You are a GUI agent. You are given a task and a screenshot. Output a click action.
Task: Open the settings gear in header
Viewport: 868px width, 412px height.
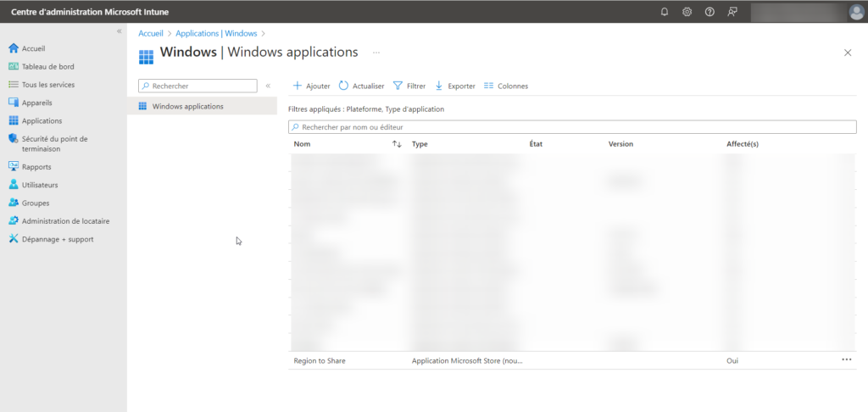pyautogui.click(x=687, y=12)
